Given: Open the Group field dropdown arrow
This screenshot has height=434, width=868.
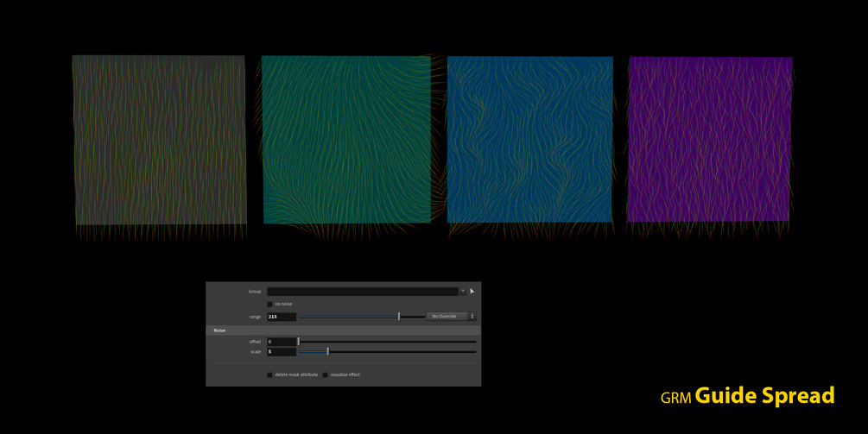Looking at the screenshot, I should (463, 292).
